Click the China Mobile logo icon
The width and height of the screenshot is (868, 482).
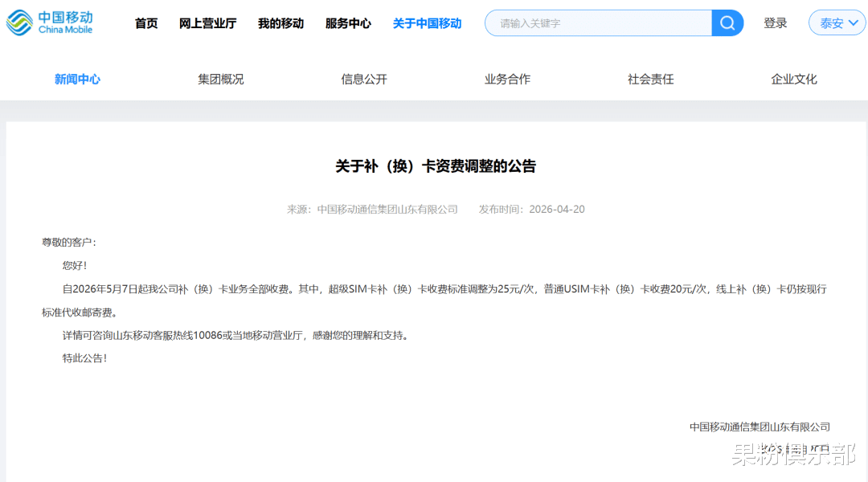[19, 22]
